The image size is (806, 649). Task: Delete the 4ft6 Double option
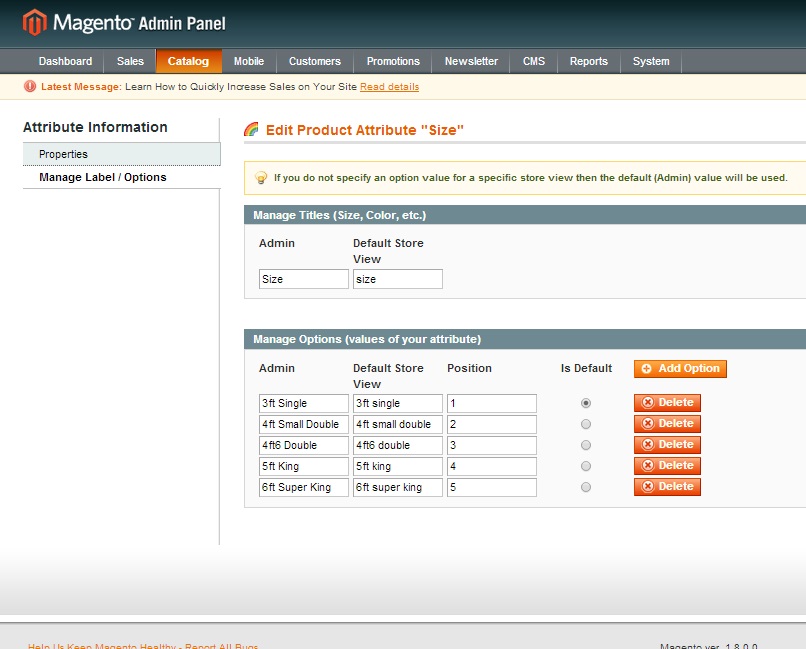[x=667, y=445]
